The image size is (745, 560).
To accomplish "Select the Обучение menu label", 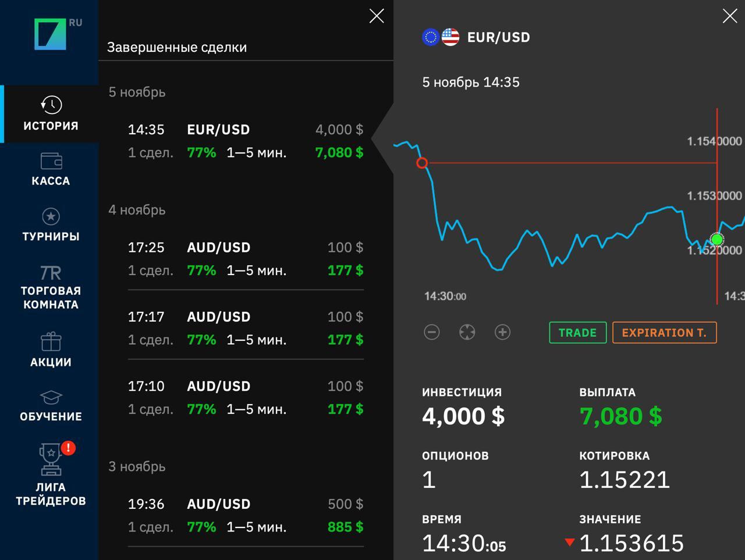I will click(x=51, y=416).
